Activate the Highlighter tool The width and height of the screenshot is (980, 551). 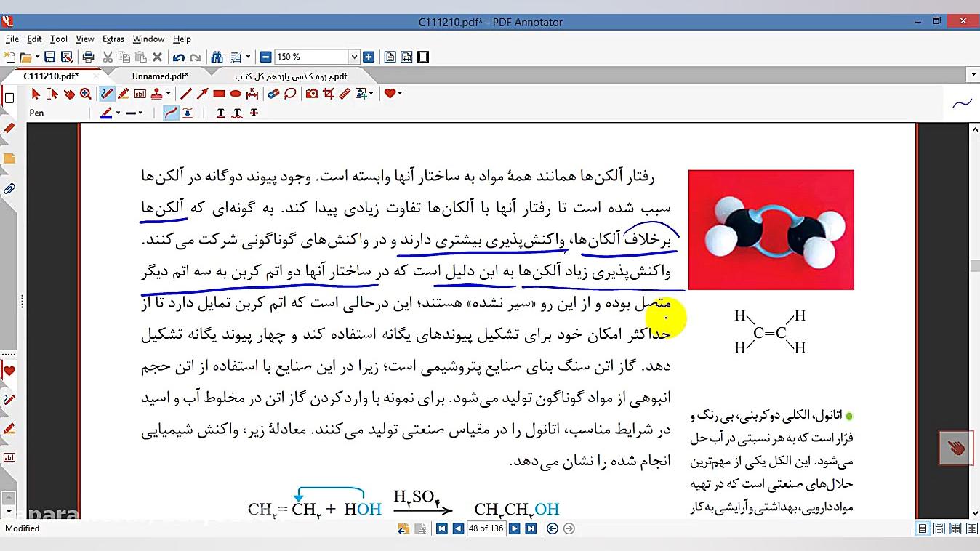pos(122,94)
